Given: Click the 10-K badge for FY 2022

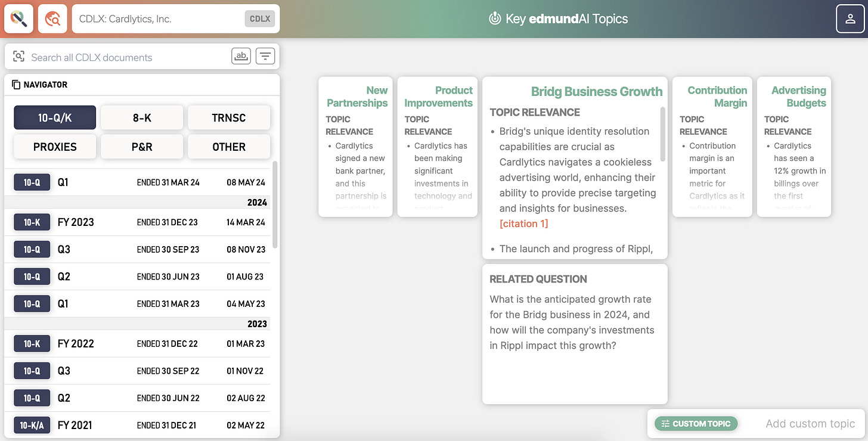Looking at the screenshot, I should [32, 344].
